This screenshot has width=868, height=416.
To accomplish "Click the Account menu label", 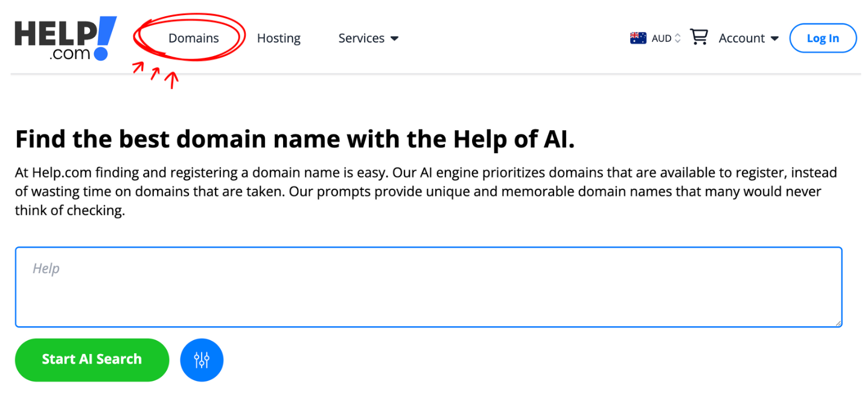I will coord(741,38).
